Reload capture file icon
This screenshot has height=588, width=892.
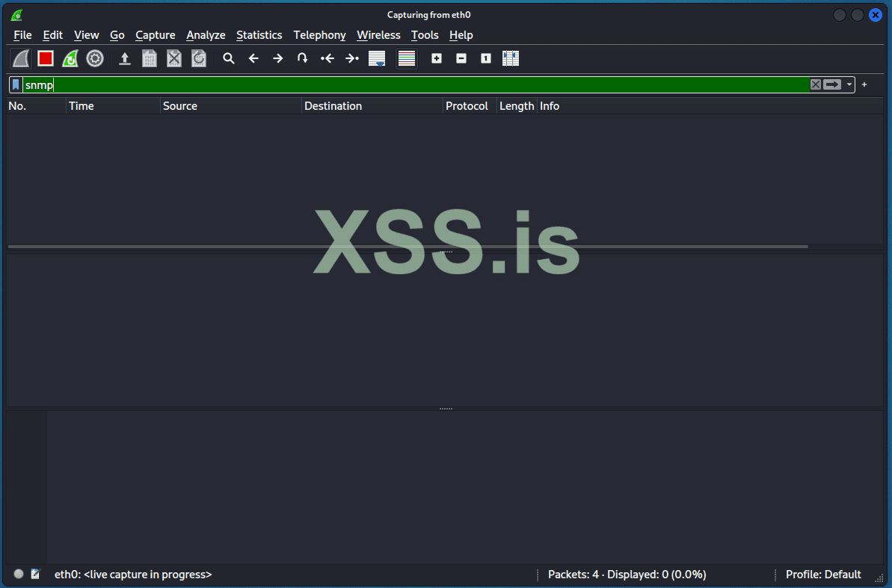click(199, 58)
